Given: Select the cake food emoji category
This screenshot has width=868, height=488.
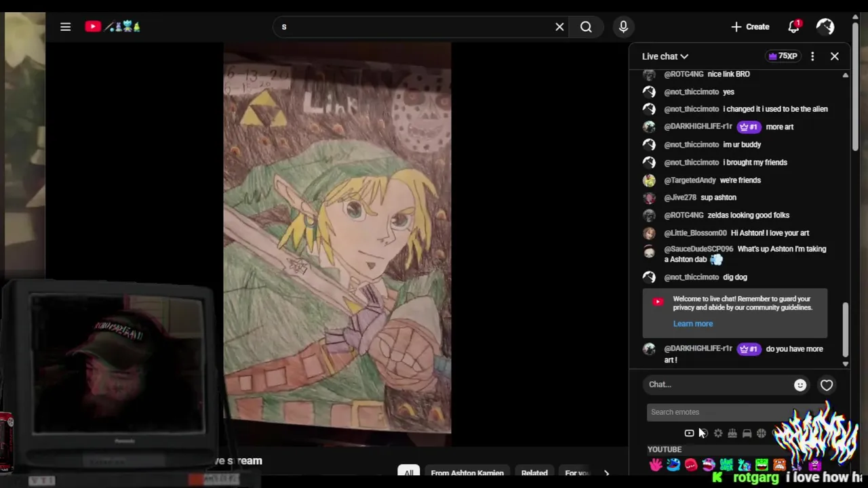Looking at the screenshot, I should (732, 433).
